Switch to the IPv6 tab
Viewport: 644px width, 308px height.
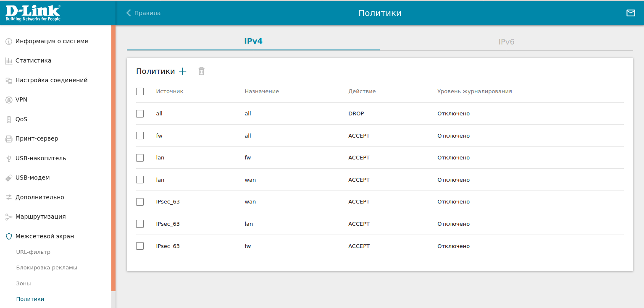pyautogui.click(x=506, y=42)
